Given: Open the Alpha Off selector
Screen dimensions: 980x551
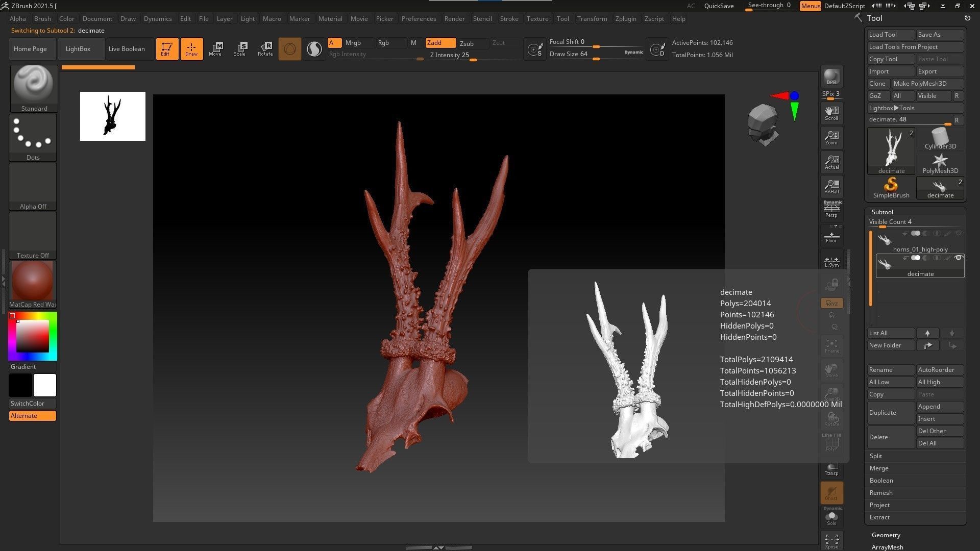Looking at the screenshot, I should coord(33,186).
